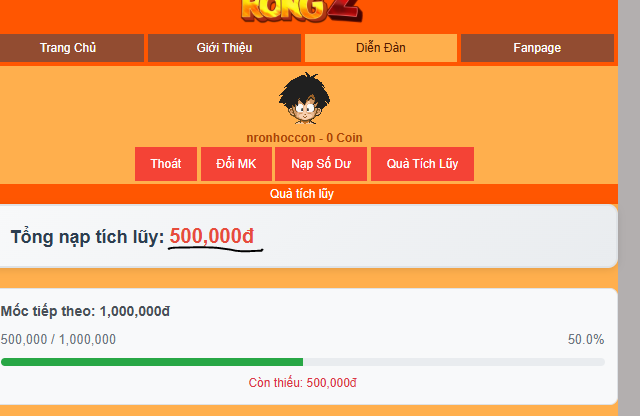Viewport: 640px width, 416px height.
Task: Click the Thoát logout button
Action: coord(166,164)
